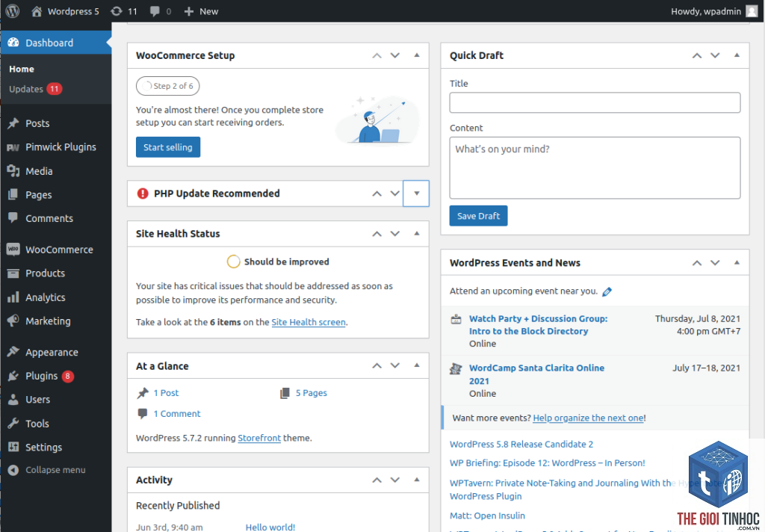This screenshot has height=532, width=765.
Task: Move Activity panel up
Action: coord(377,480)
